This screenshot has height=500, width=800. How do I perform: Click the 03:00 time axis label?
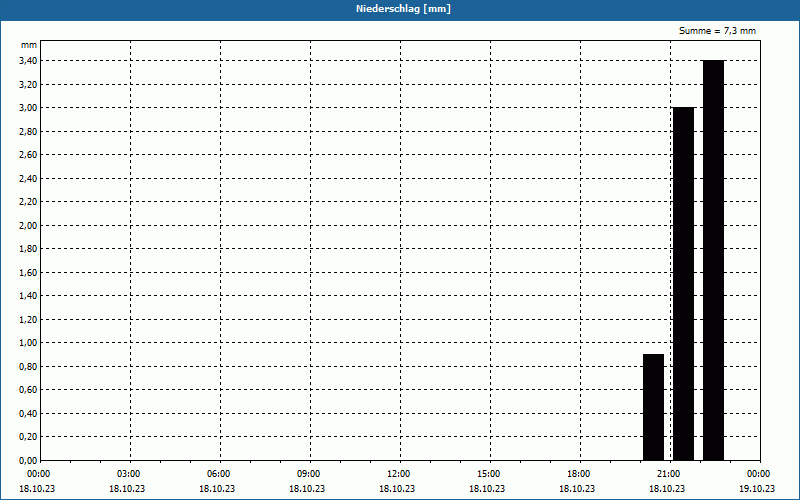pyautogui.click(x=129, y=474)
